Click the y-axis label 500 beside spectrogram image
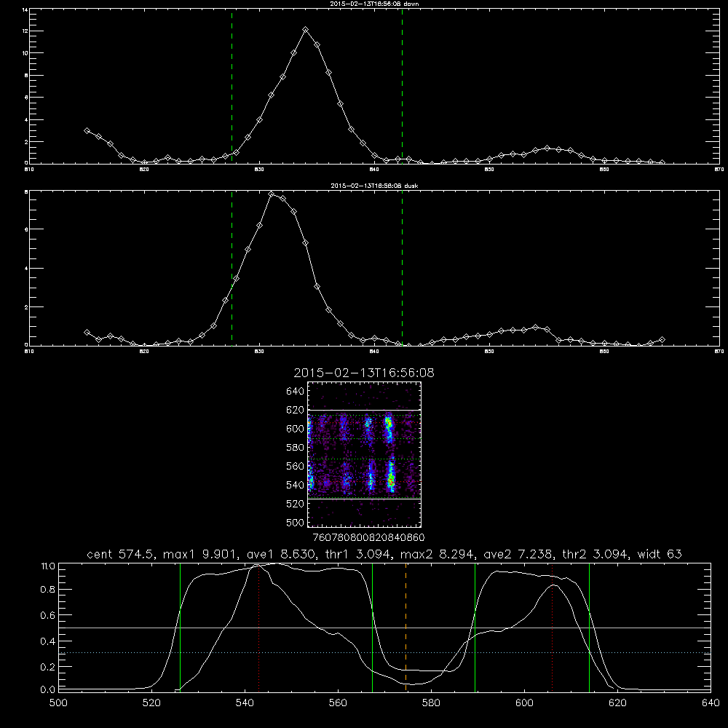This screenshot has height=728, width=728. pos(296,522)
